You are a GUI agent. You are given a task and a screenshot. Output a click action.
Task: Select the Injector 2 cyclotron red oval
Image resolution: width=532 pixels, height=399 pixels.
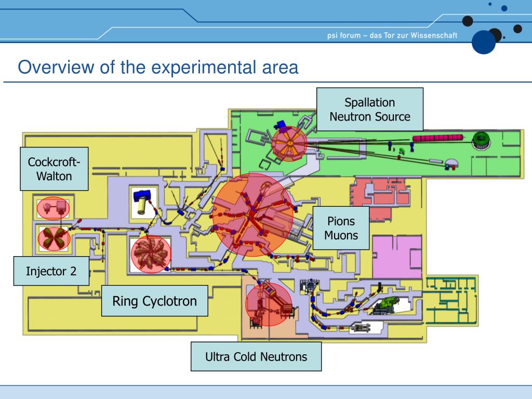pos(54,238)
